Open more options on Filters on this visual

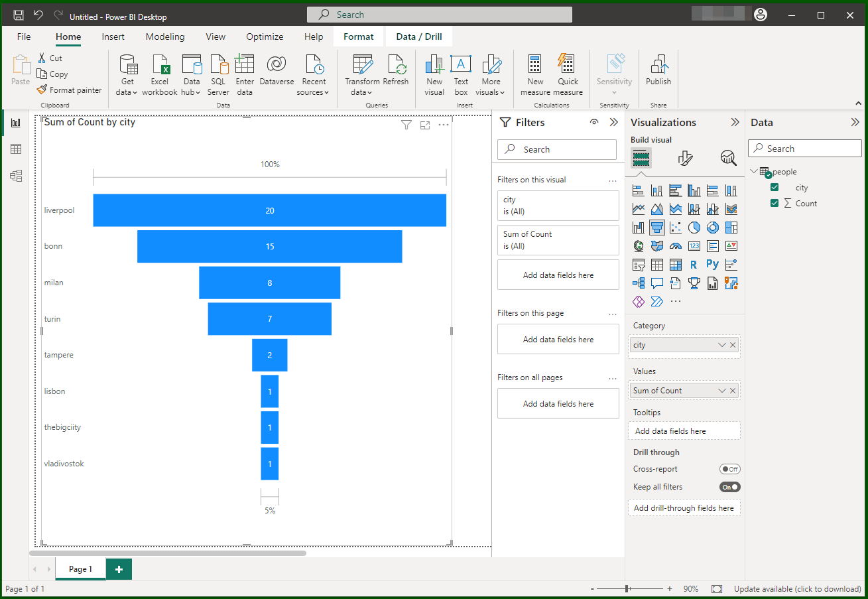point(613,180)
